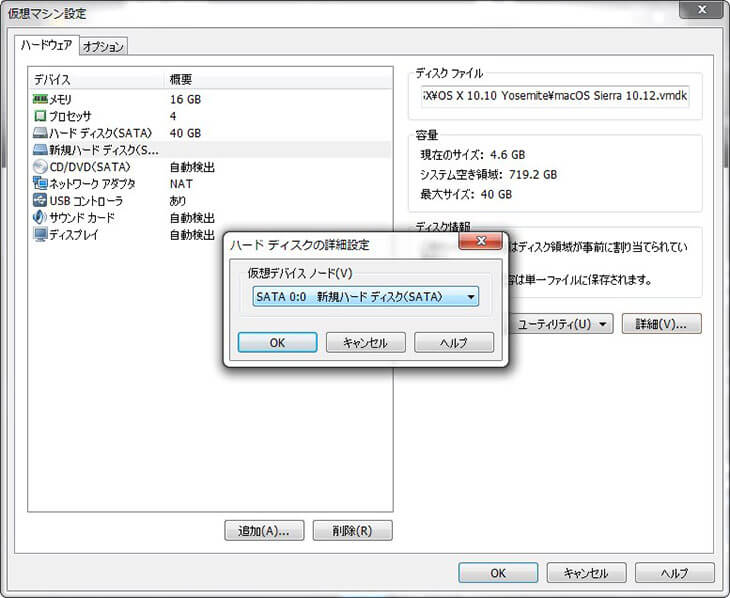Select the サウンド カード row text
The height and width of the screenshot is (598, 730).
(82, 217)
